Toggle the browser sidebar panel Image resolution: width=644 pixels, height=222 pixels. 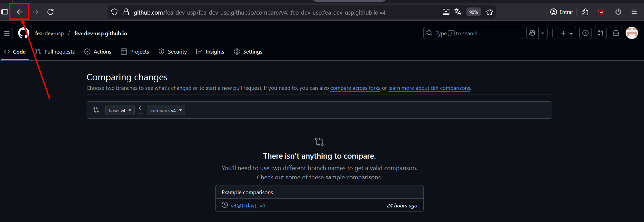click(5, 12)
